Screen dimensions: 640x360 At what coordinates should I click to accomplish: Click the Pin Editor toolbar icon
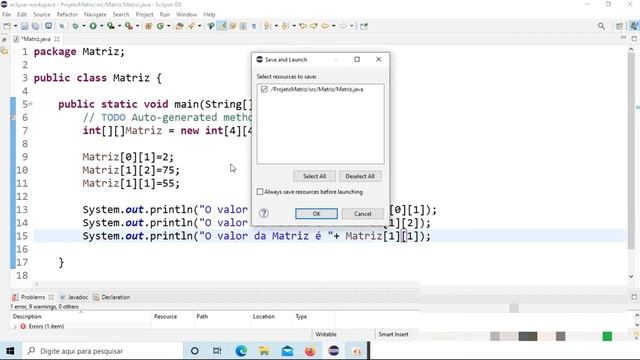[x=364, y=26]
